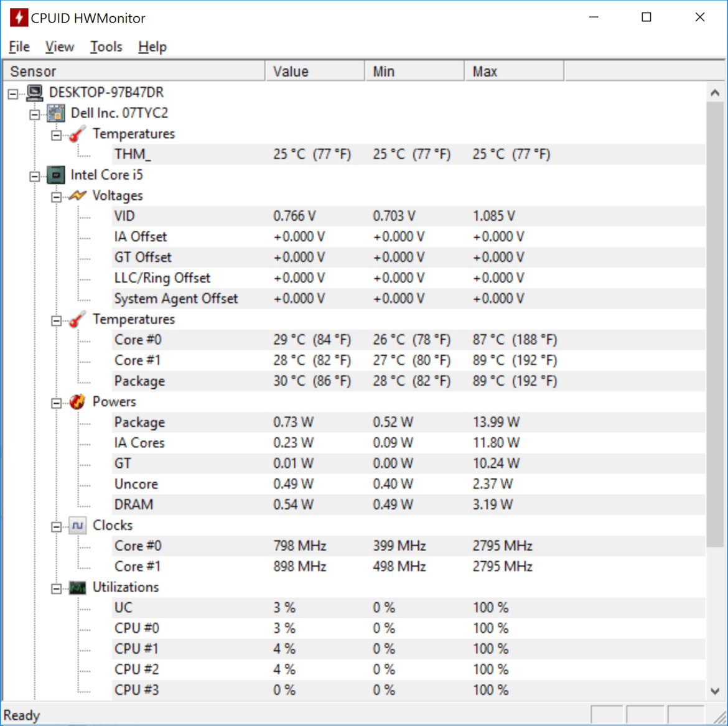Maximize the HWMonitor window
Image resolution: width=728 pixels, height=726 pixels.
click(x=646, y=17)
